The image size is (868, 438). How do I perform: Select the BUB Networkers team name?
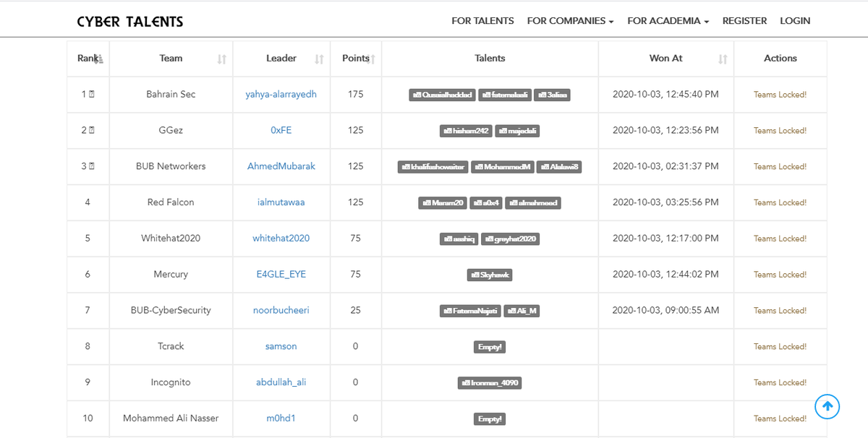(x=171, y=166)
